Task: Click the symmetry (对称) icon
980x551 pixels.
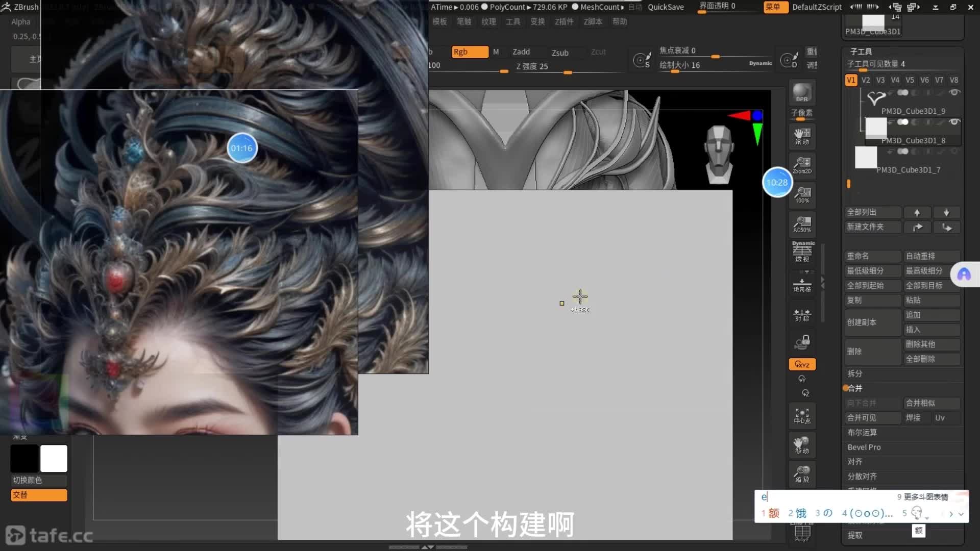Action: [x=802, y=315]
